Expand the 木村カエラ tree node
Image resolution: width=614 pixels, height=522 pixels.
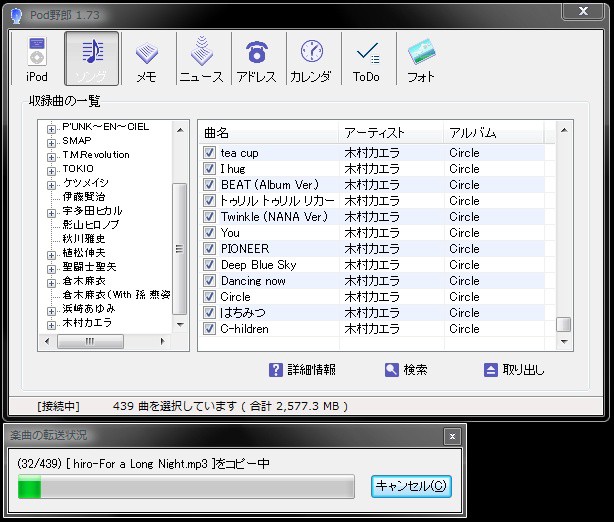pyautogui.click(x=51, y=325)
